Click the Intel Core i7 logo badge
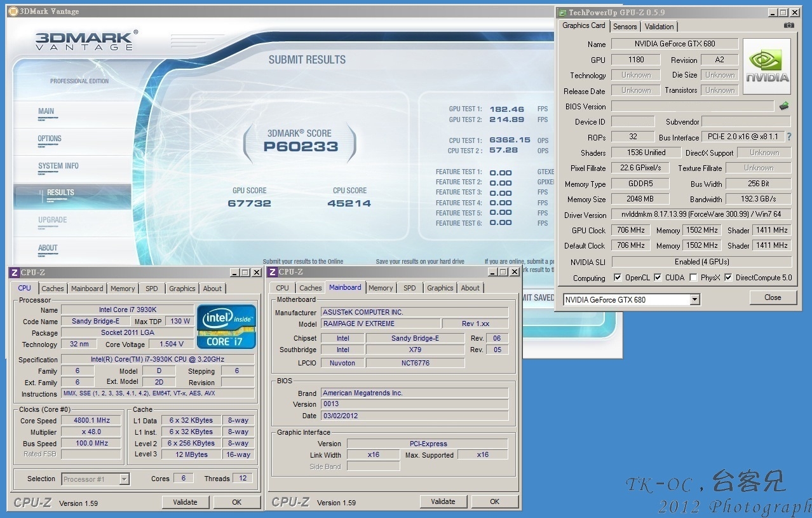This screenshot has height=518, width=812. pos(226,327)
